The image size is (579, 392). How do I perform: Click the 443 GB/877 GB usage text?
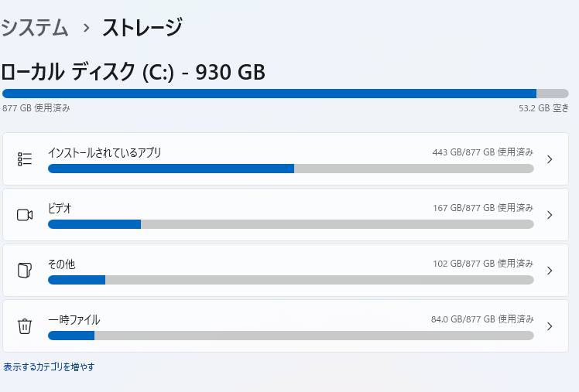click(x=482, y=152)
